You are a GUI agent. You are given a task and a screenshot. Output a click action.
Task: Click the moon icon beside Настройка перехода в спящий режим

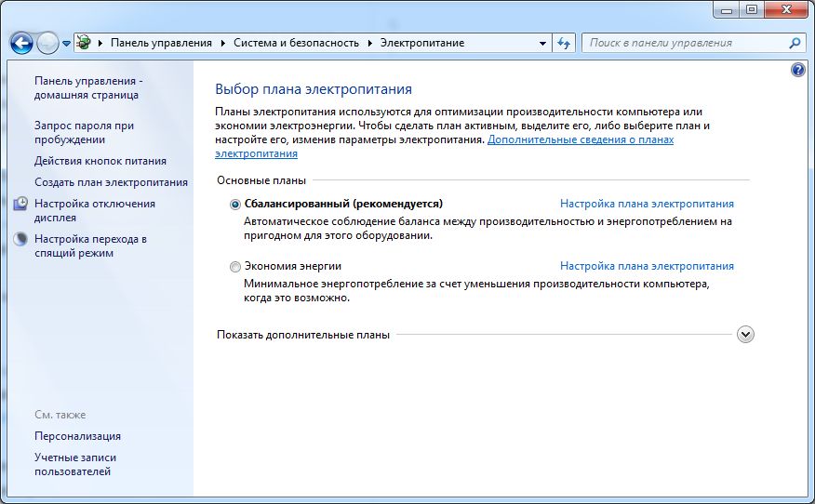(21, 239)
